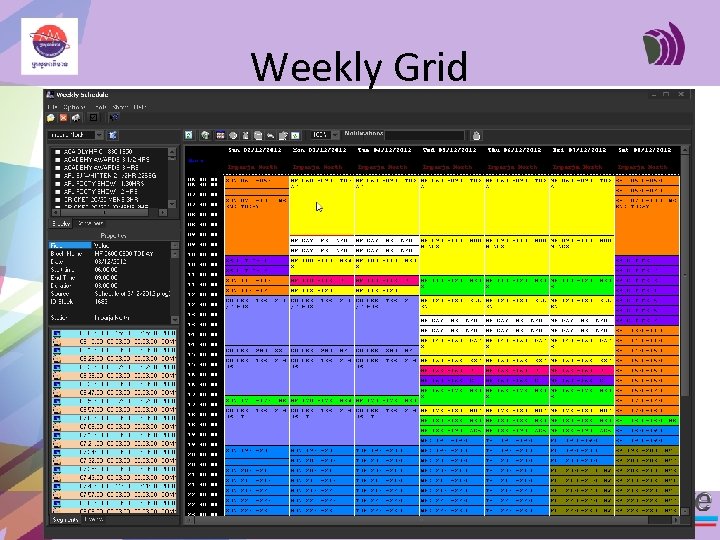This screenshot has height=540, width=720.
Task: Click the checkmark box toolbar icon
Action: [x=93, y=118]
